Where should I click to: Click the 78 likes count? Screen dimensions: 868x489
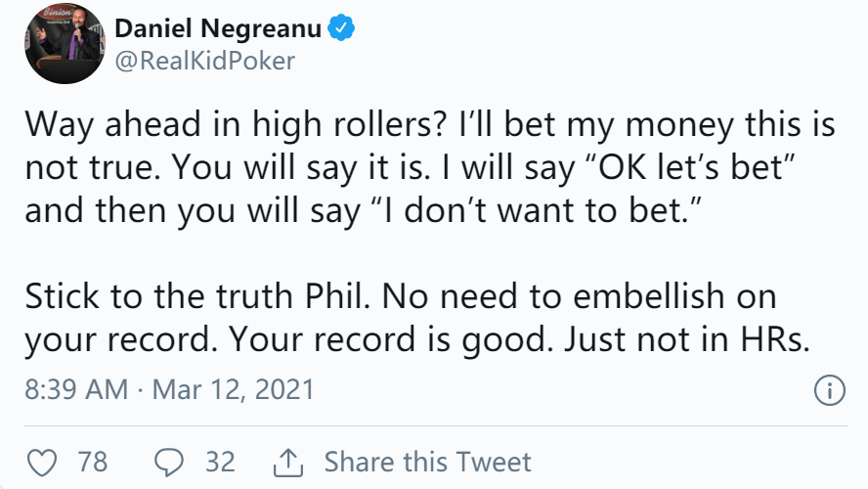[93, 462]
